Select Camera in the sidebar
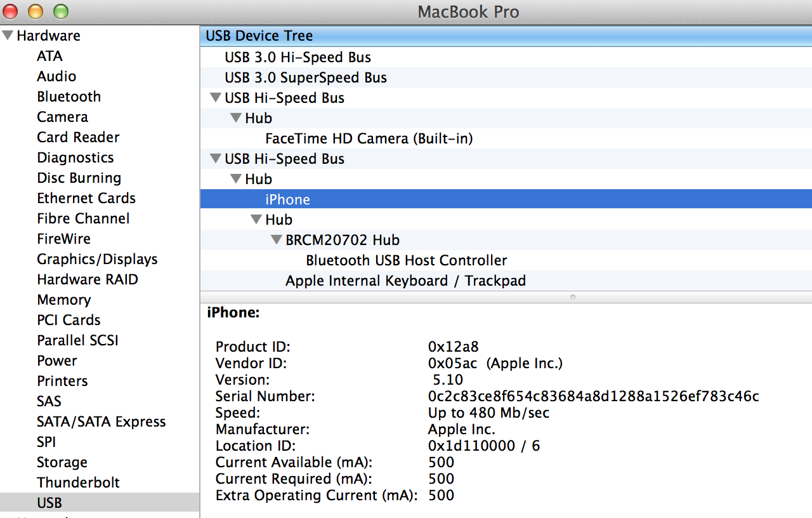 click(62, 117)
